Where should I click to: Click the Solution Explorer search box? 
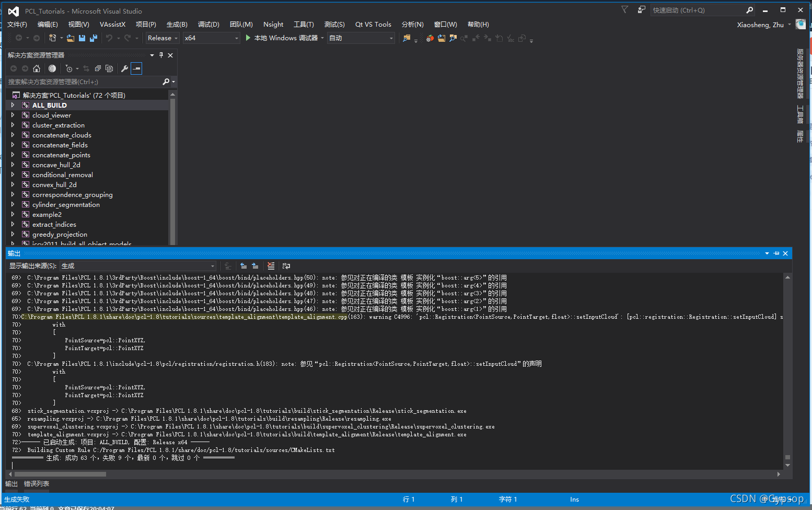click(x=84, y=82)
